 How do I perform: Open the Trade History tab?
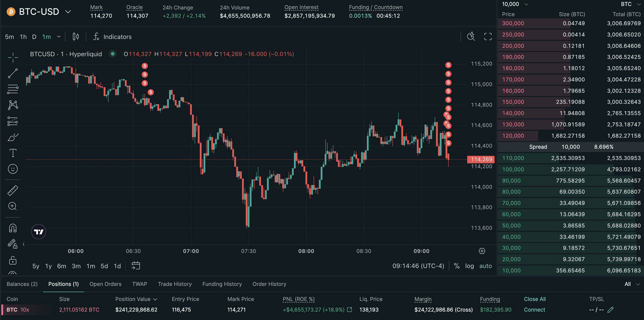[x=175, y=284]
